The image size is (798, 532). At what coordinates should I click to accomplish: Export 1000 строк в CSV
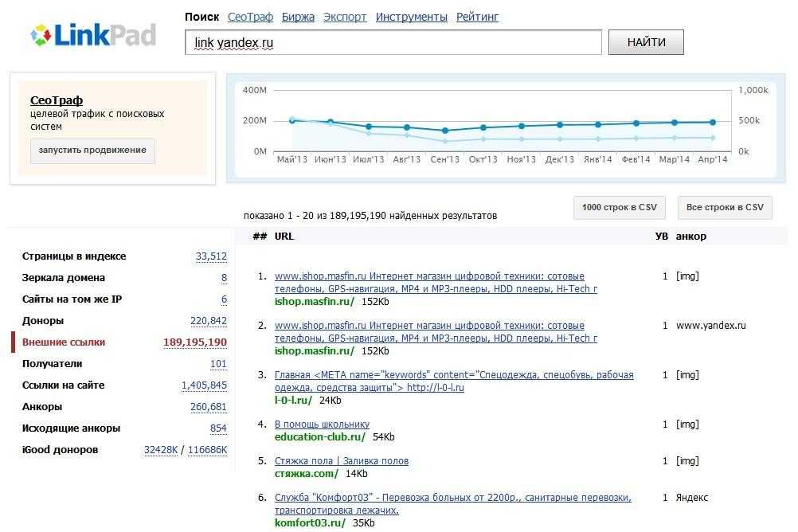coord(619,207)
